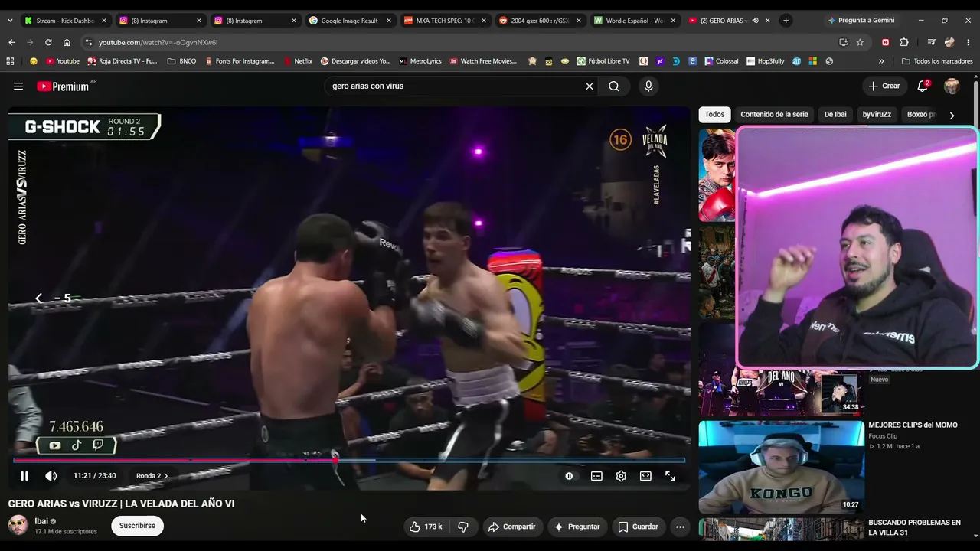Viewport: 980px width, 551px height.
Task: Open the Netflix bookmark
Action: pyautogui.click(x=298, y=61)
